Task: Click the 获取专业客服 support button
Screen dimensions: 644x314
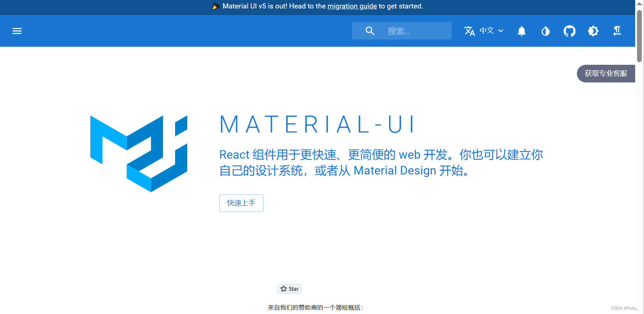Action: (x=606, y=74)
